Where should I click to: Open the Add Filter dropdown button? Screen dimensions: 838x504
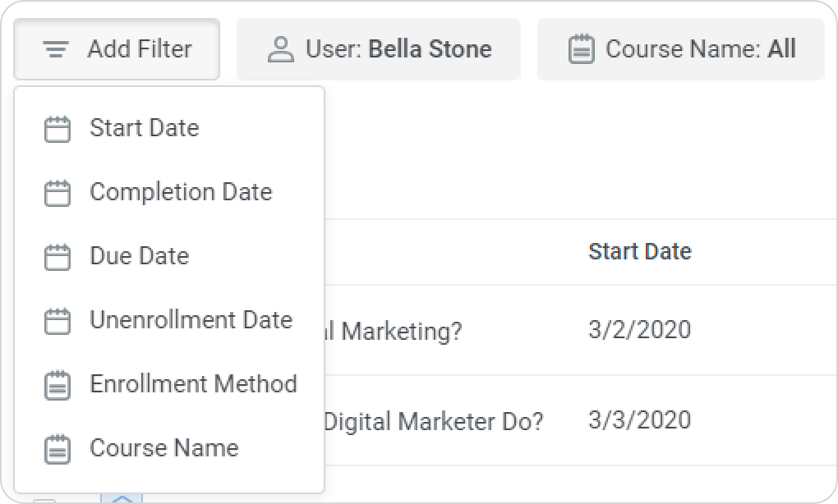(117, 49)
